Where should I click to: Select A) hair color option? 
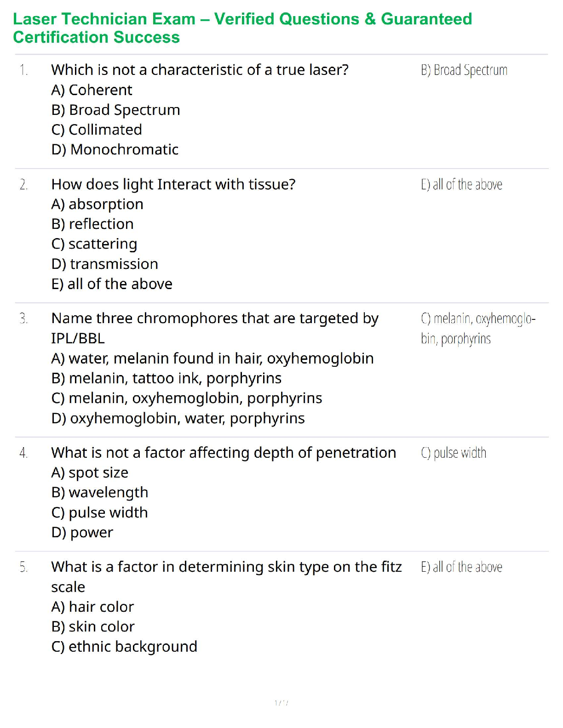92,607
